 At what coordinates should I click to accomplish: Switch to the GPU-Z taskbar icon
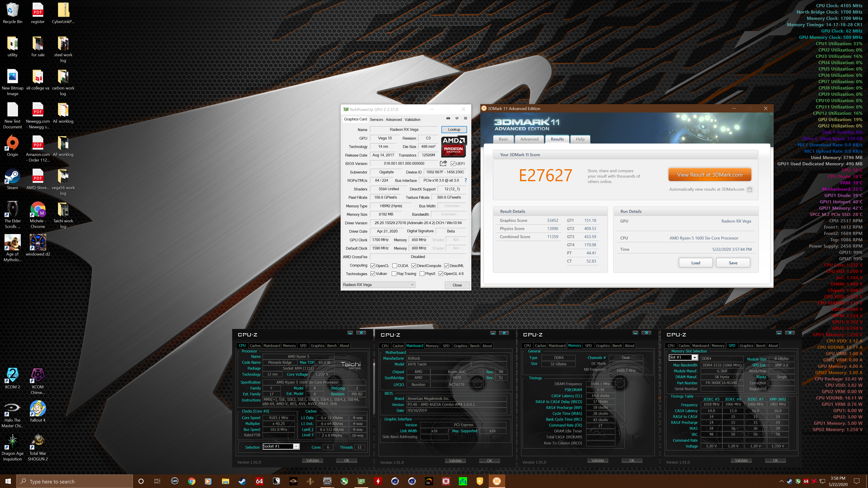tap(361, 481)
